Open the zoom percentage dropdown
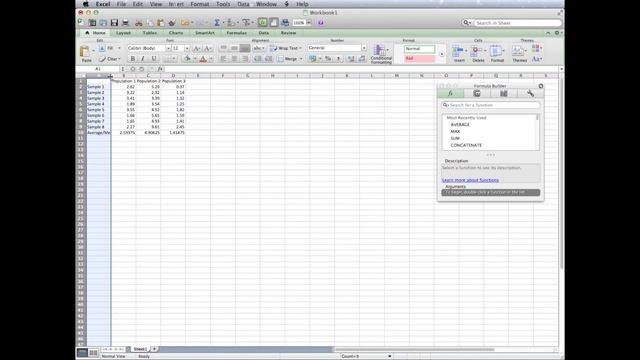 [309, 23]
